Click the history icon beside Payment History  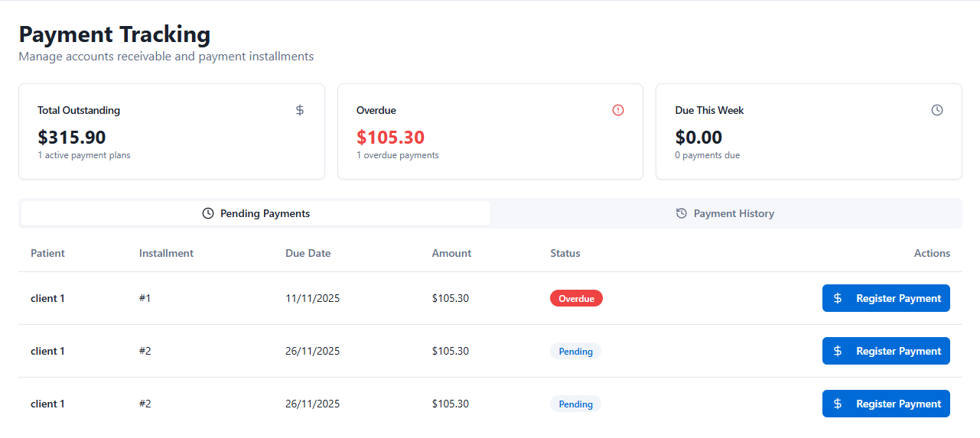pos(682,213)
